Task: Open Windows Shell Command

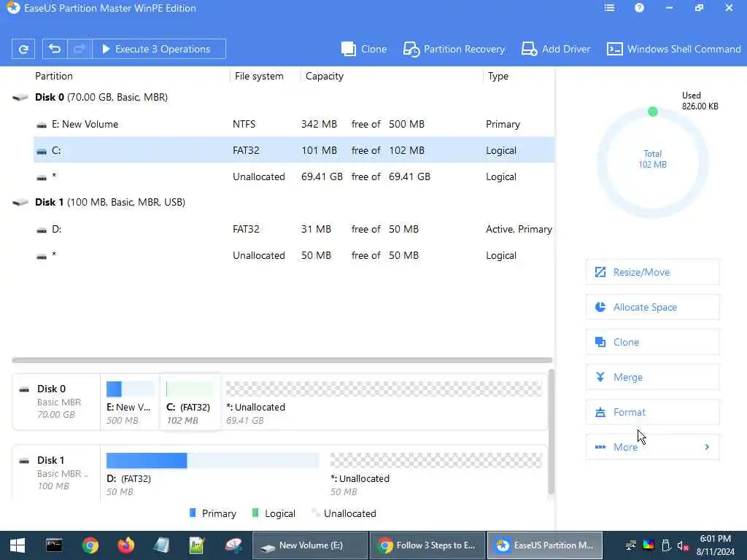Action: click(x=673, y=49)
